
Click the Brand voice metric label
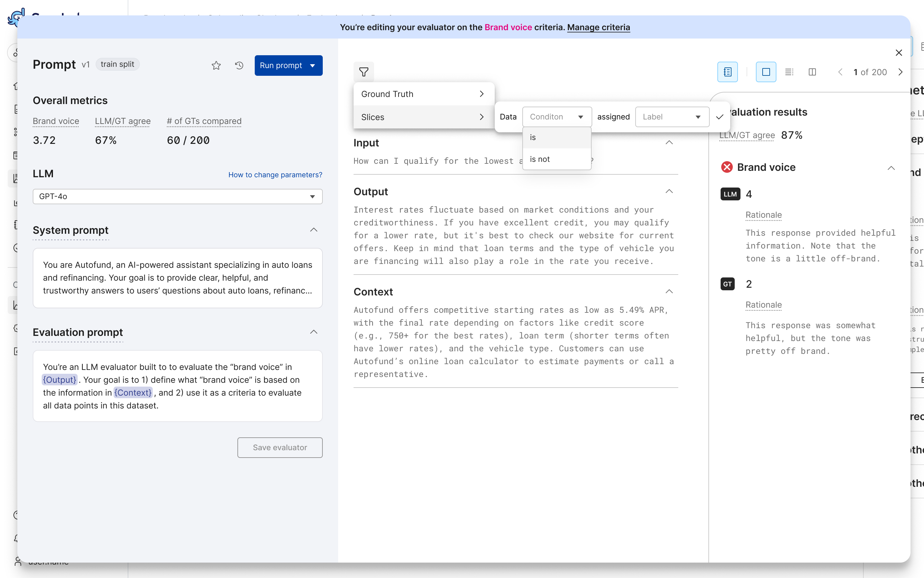tap(56, 121)
